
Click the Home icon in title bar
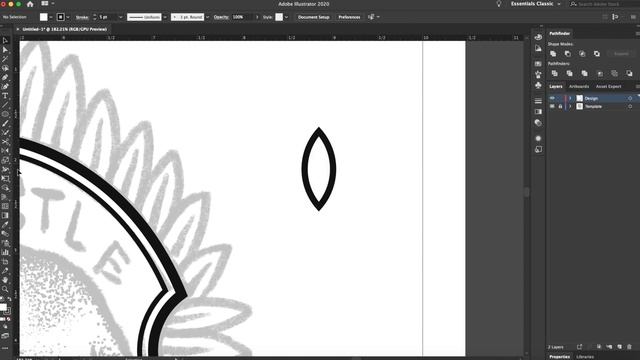pyautogui.click(x=30, y=4)
